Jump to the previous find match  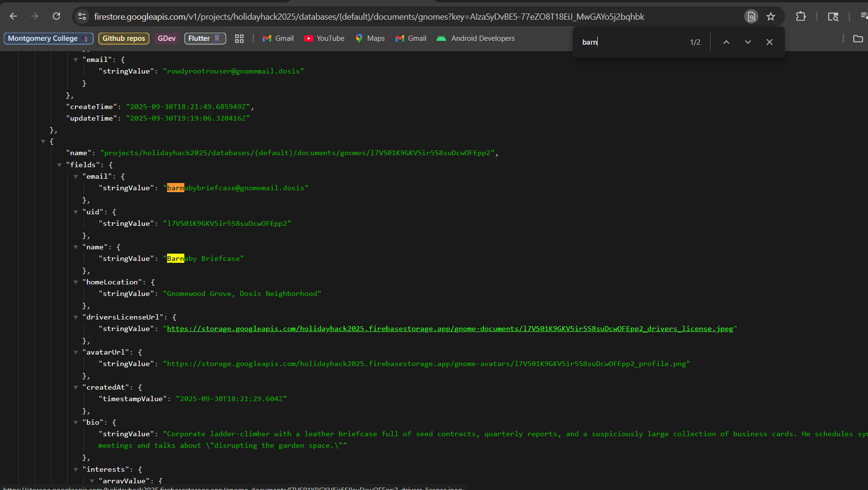(726, 42)
